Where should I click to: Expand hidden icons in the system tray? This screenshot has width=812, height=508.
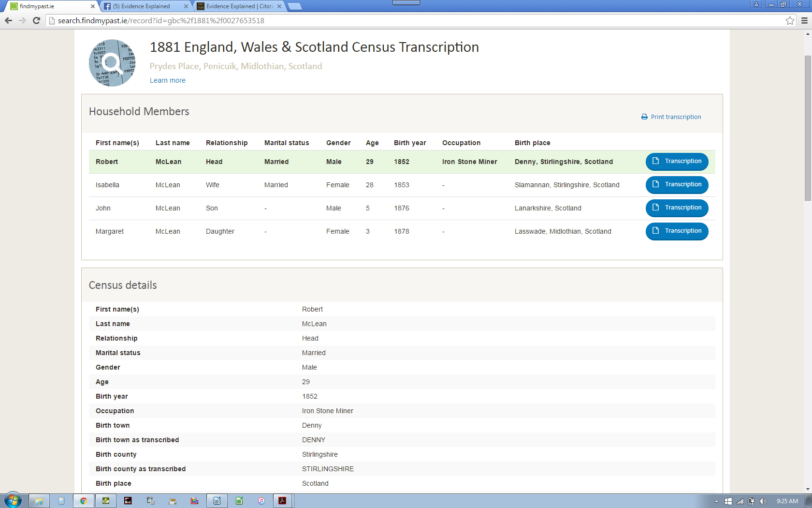716,501
